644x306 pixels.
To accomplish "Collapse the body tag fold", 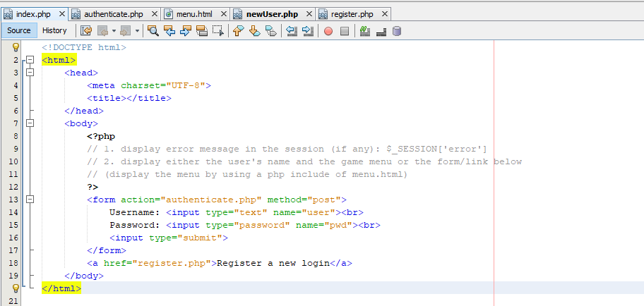I will [x=30, y=123].
